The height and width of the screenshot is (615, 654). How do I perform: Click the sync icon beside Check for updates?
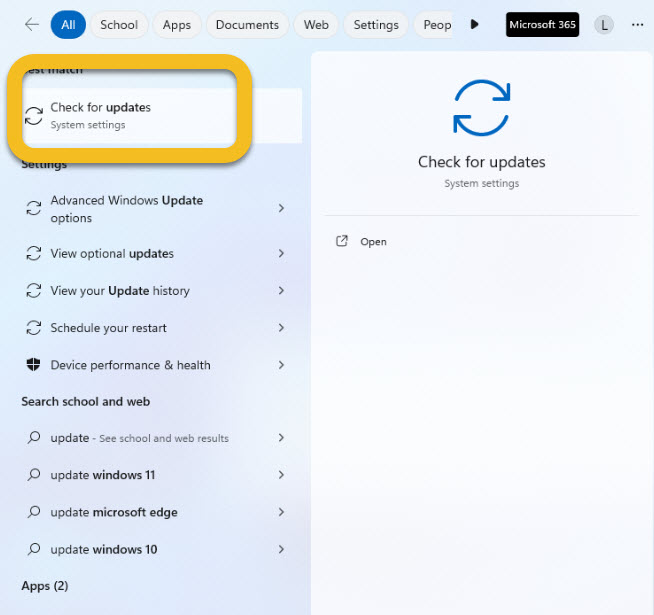click(34, 115)
